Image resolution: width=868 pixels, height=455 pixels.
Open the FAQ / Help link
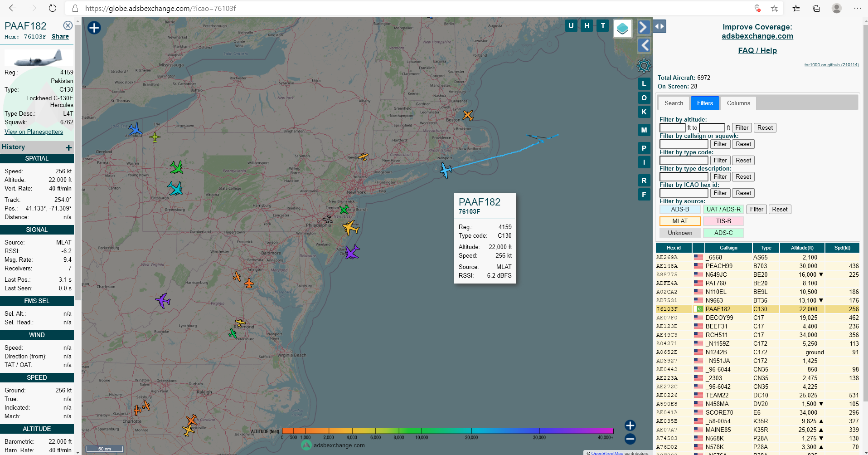pos(757,50)
